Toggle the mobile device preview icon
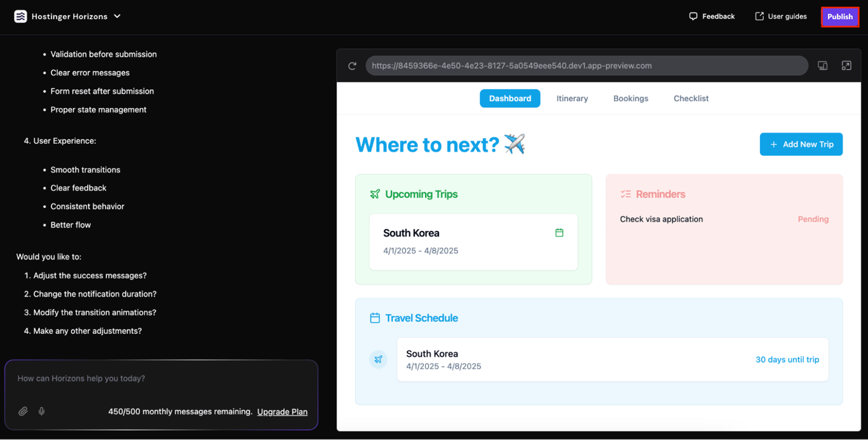 coord(822,65)
